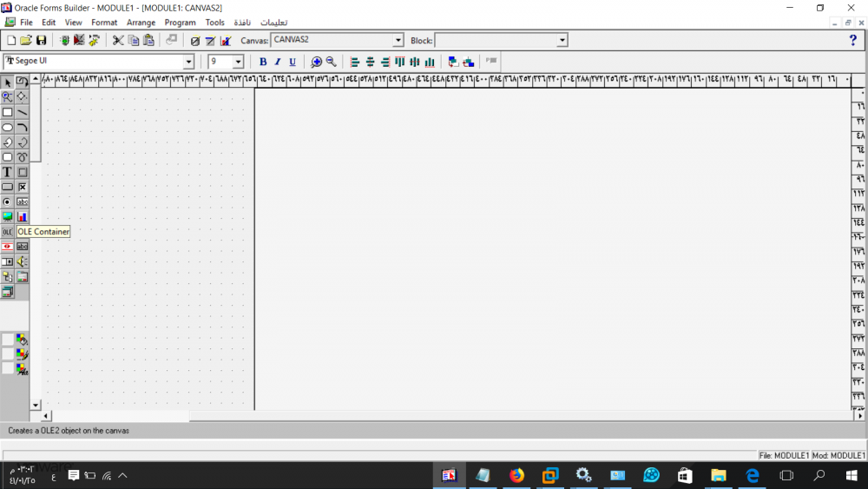This screenshot has width=868, height=489.
Task: Open Firefox from the taskbar
Action: (x=516, y=475)
